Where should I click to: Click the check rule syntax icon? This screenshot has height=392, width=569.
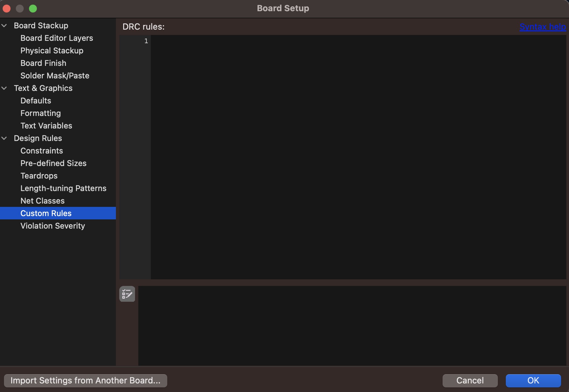click(x=127, y=294)
